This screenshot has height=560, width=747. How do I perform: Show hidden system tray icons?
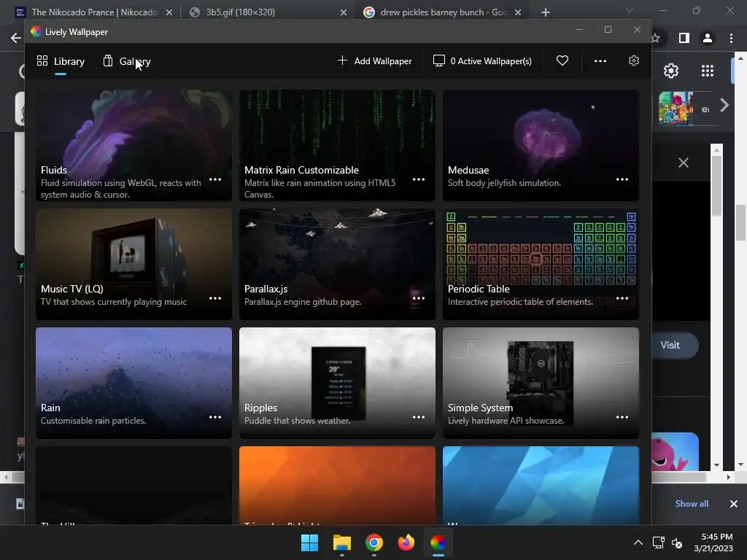click(x=638, y=542)
